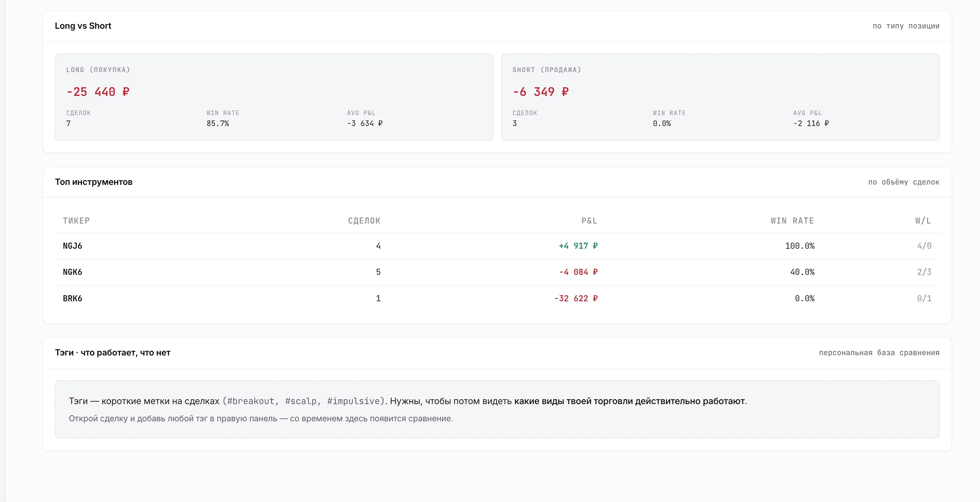The width and height of the screenshot is (980, 502).
Task: Select the LONG (ПОКУПКА) card label
Action: (x=98, y=70)
